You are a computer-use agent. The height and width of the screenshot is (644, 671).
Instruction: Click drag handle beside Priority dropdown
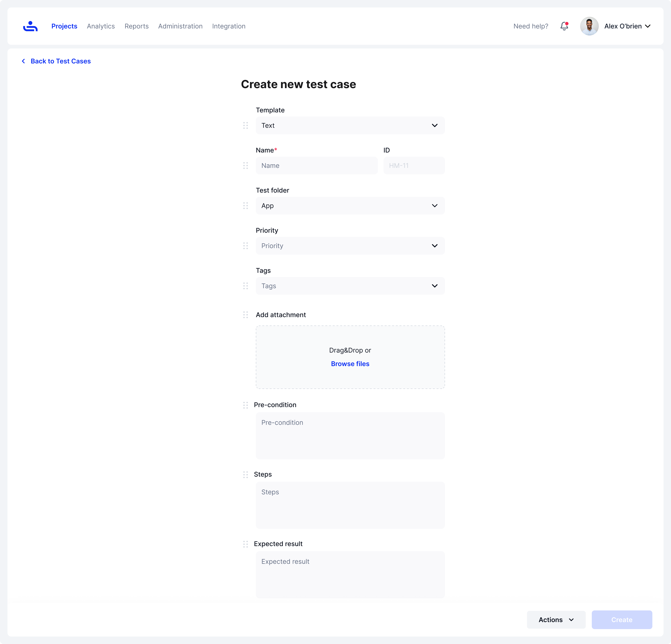tap(246, 246)
